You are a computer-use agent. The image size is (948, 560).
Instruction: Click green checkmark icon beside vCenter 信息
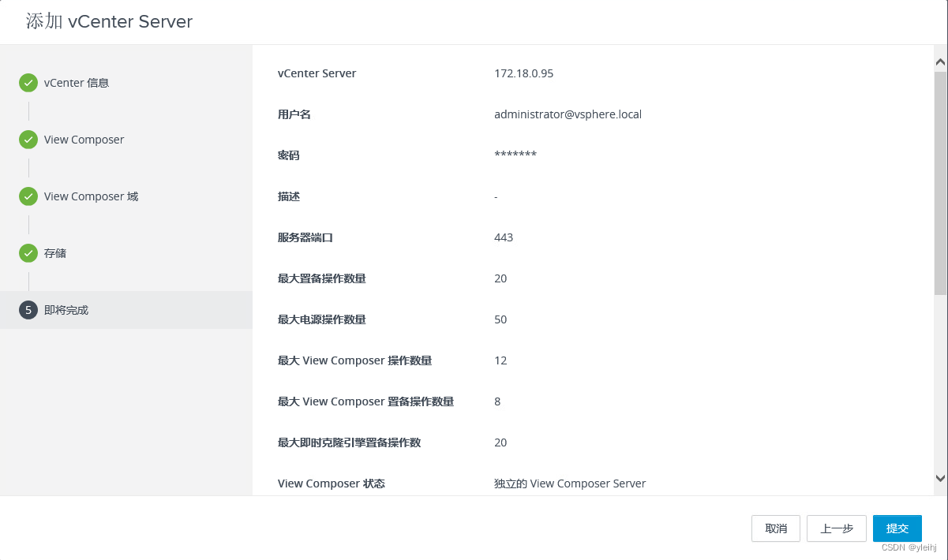28,83
